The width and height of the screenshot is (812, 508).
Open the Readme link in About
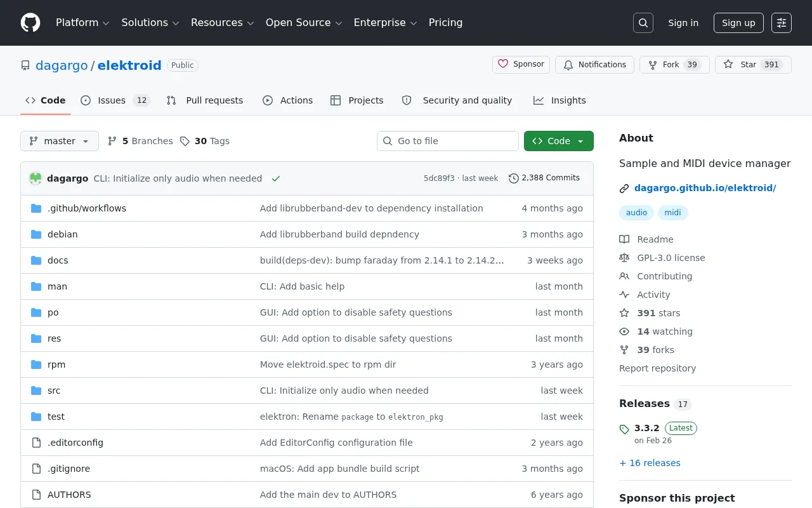[646, 239]
